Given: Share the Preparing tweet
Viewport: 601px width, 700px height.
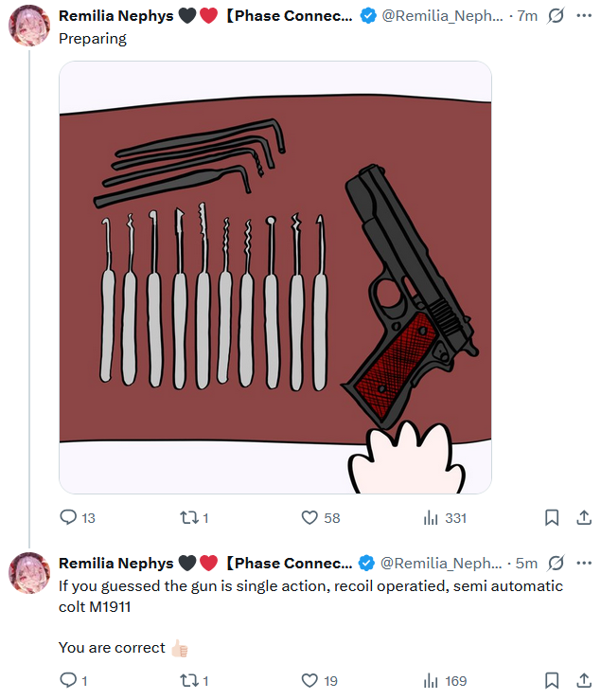Looking at the screenshot, I should (x=584, y=517).
